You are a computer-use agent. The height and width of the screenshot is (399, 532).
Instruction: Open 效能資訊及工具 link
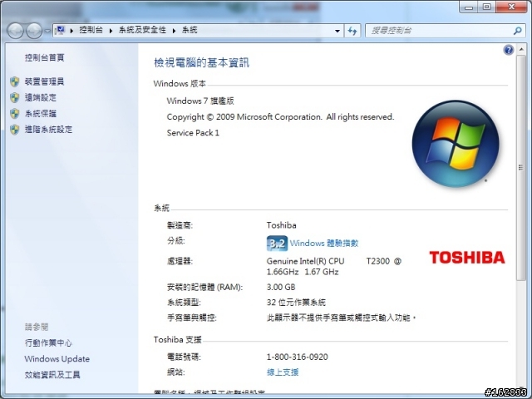(52, 375)
